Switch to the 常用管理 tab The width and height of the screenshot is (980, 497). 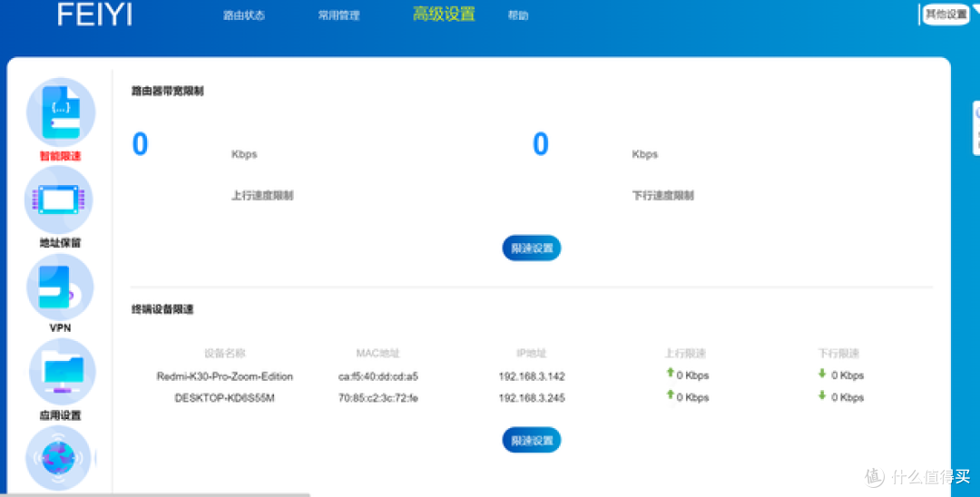(338, 15)
